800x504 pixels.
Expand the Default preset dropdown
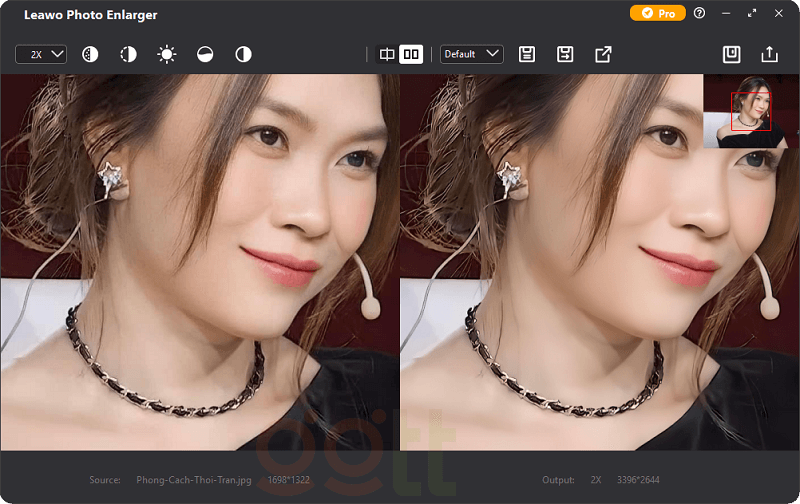[471, 54]
